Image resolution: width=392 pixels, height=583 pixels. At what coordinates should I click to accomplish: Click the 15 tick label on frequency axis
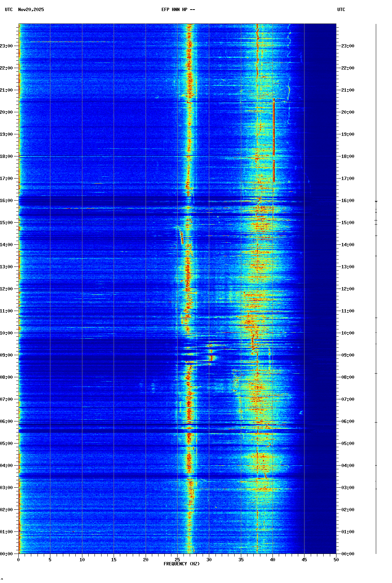[114, 560]
